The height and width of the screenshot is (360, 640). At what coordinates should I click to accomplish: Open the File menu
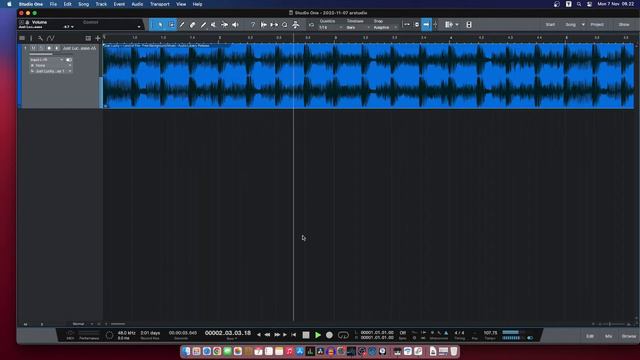tap(53, 4)
